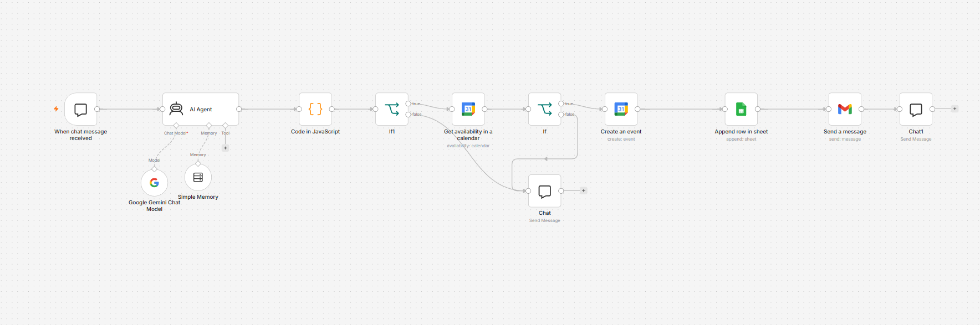The image size is (980, 325).
Task: Add a node after Chat1
Action: tap(955, 109)
